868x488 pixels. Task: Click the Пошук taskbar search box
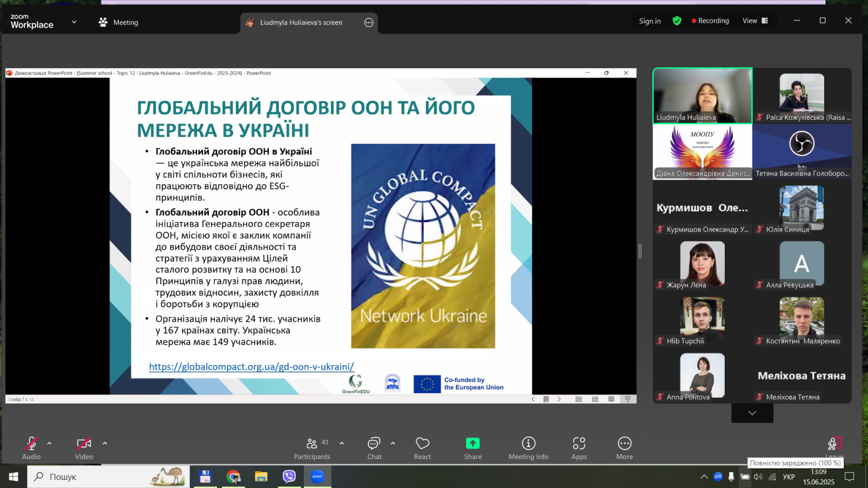tap(108, 477)
